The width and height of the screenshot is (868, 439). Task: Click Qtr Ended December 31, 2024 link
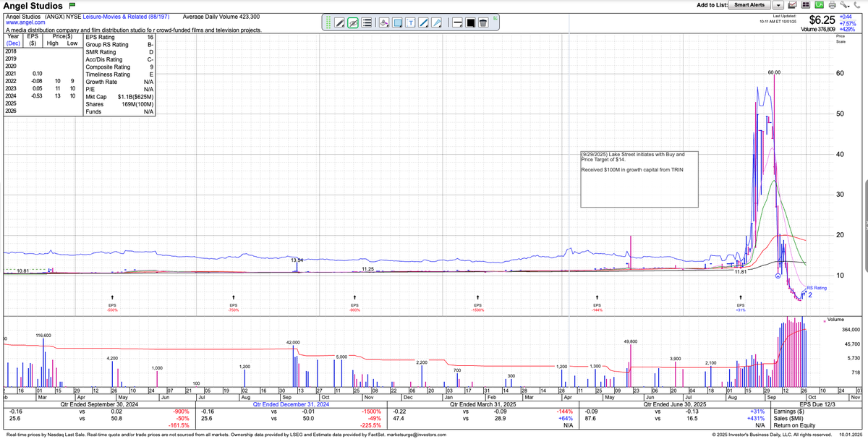tap(289, 404)
